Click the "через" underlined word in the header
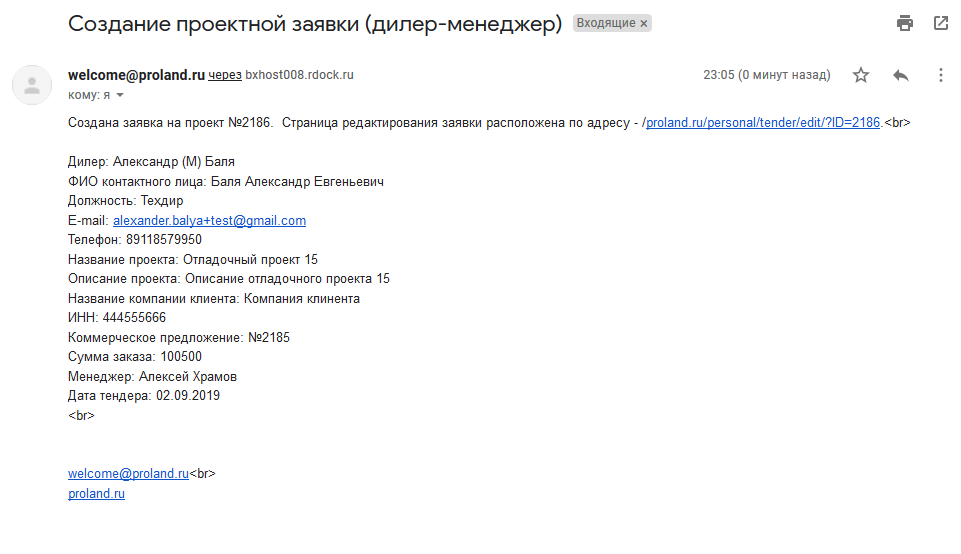The width and height of the screenshot is (961, 554). click(225, 75)
